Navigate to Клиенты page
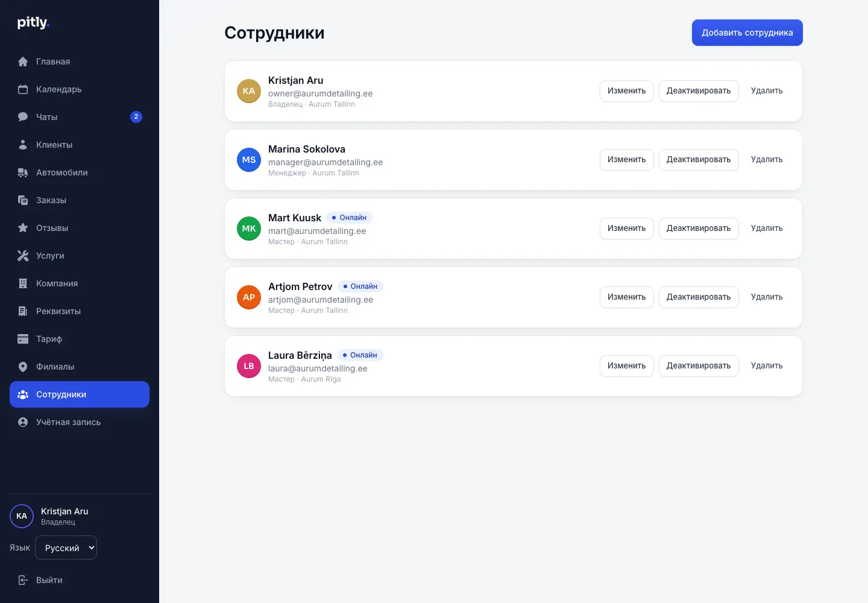Screen dimensions: 868x603 point(80,145)
